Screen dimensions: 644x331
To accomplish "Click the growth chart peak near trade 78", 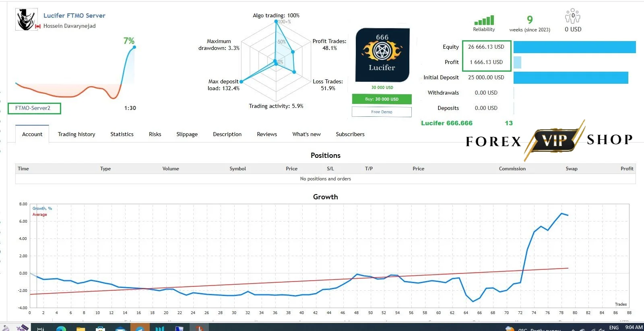I will [x=561, y=213].
